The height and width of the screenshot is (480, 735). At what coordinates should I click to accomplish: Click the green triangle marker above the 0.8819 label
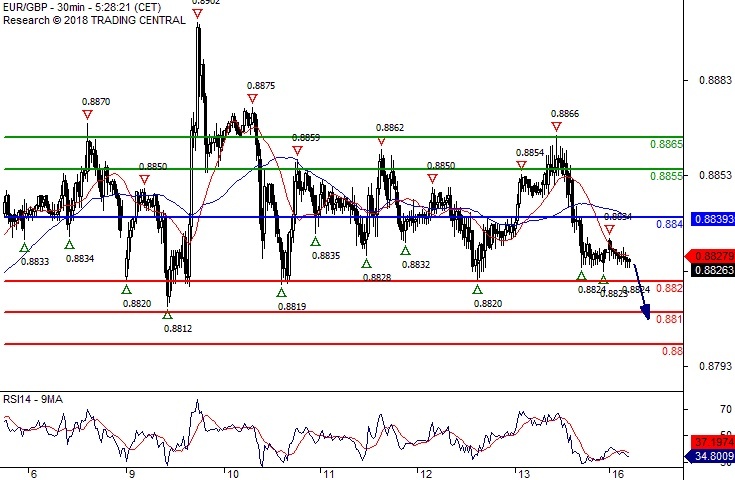281,292
